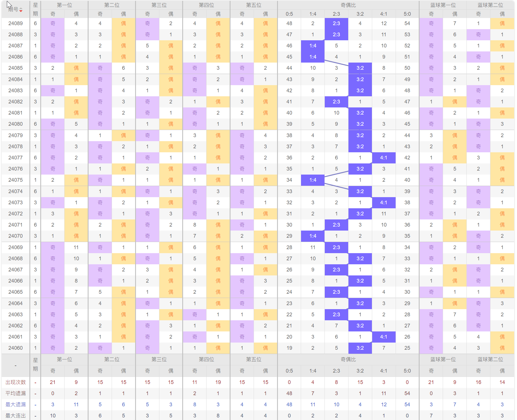The image size is (517, 420).
Task: Click the highlighted 4:1 cell in row 24077
Action: point(384,158)
